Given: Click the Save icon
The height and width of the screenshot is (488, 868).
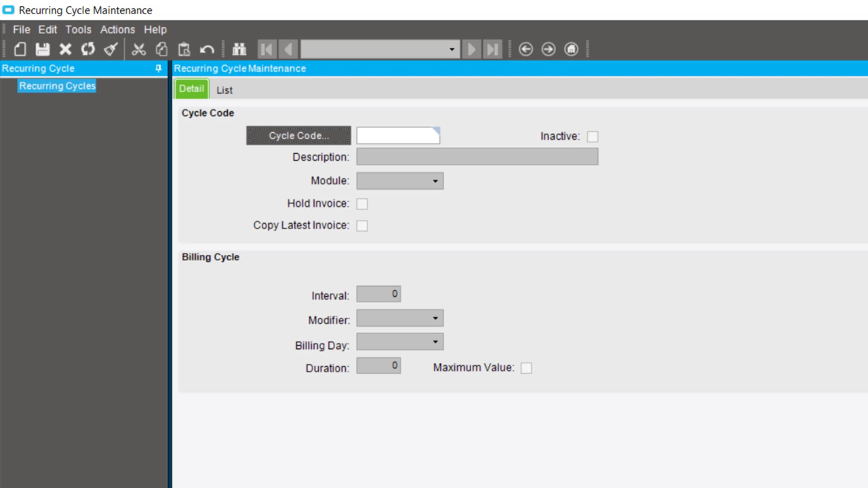Looking at the screenshot, I should tap(42, 49).
